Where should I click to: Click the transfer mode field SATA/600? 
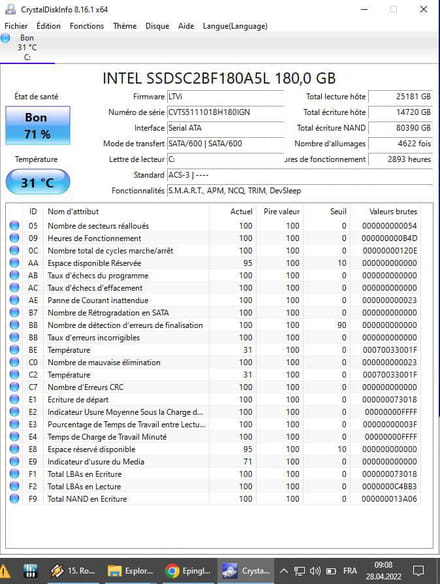coord(226,144)
